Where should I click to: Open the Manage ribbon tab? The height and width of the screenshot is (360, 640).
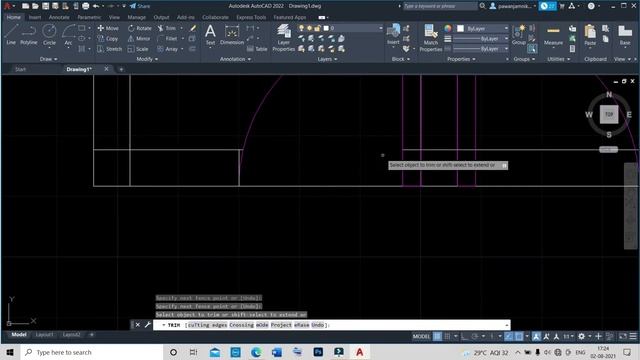click(x=136, y=18)
